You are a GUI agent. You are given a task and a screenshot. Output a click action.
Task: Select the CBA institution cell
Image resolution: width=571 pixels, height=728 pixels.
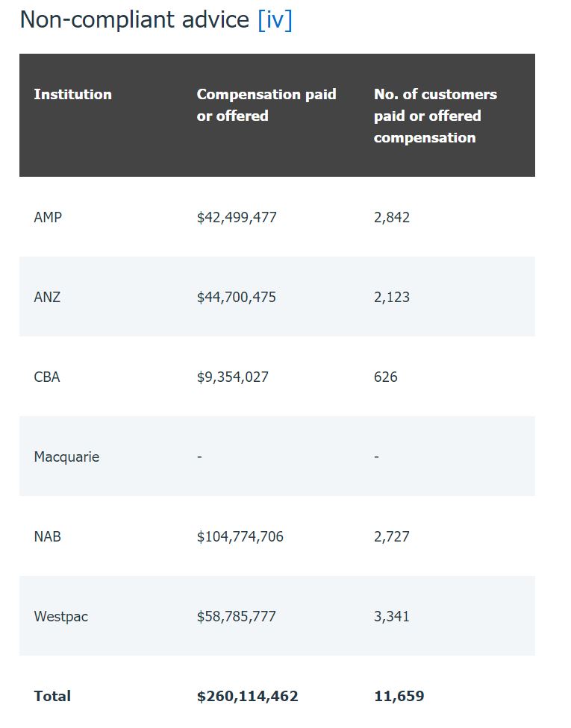click(x=47, y=377)
